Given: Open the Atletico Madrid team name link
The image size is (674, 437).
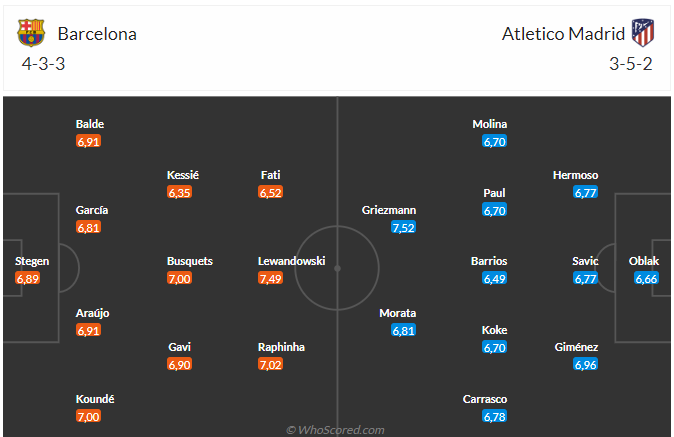Looking at the screenshot, I should coord(564,34).
